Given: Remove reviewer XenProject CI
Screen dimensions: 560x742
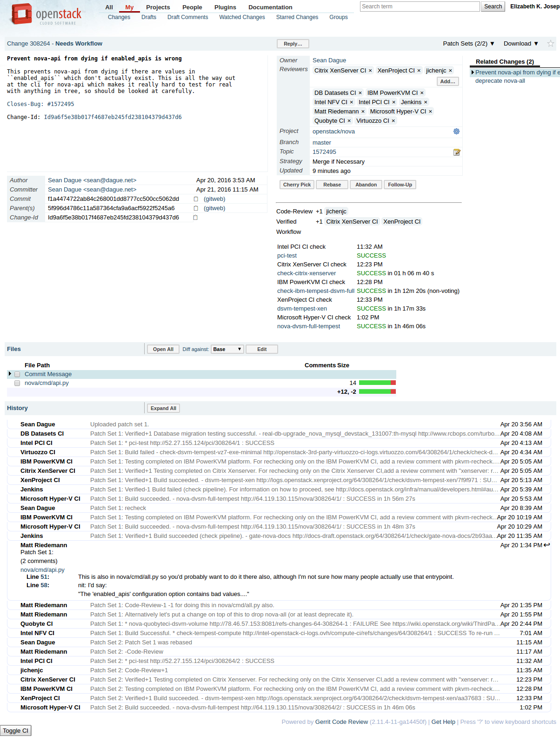Looking at the screenshot, I should (x=419, y=71).
